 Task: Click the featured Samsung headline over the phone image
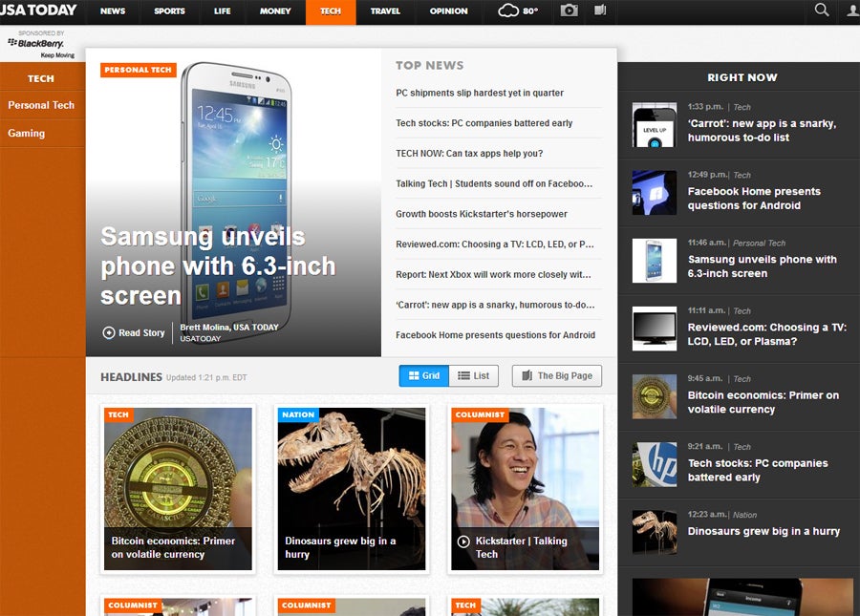pos(218,266)
